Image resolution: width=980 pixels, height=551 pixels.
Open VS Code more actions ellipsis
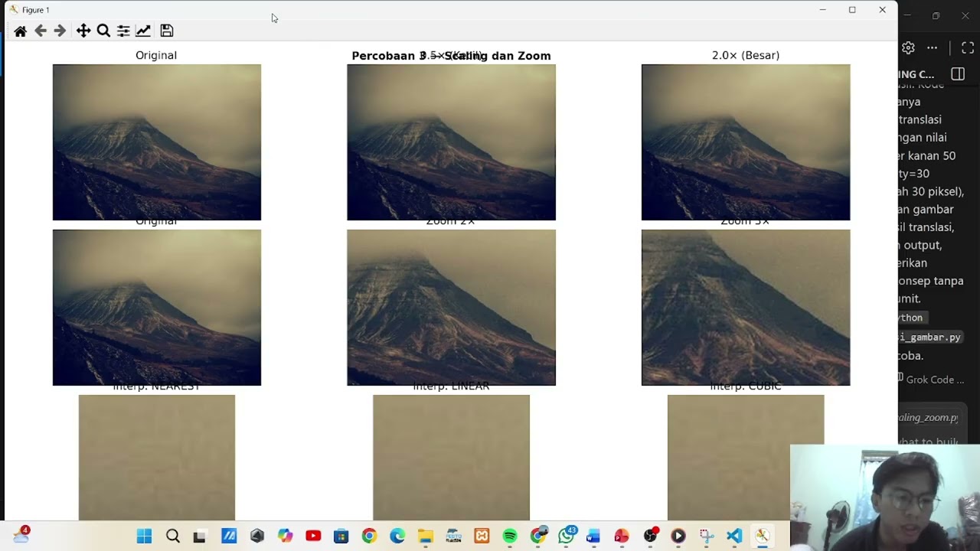[x=932, y=47]
